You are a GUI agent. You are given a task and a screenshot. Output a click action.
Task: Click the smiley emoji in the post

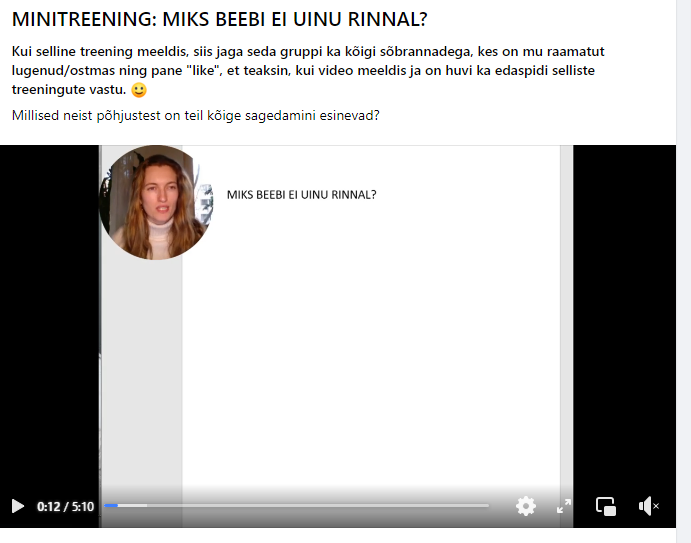(139, 90)
